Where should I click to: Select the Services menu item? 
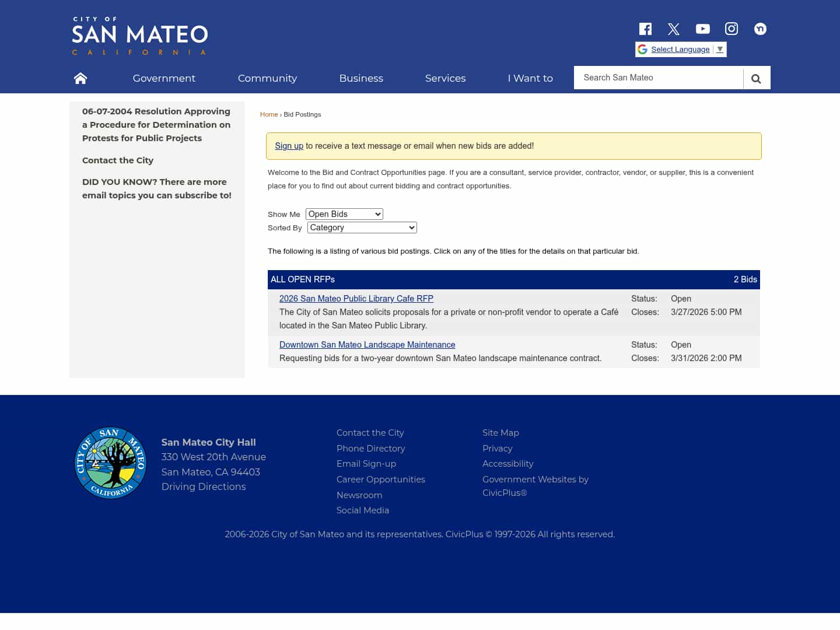[x=445, y=78]
